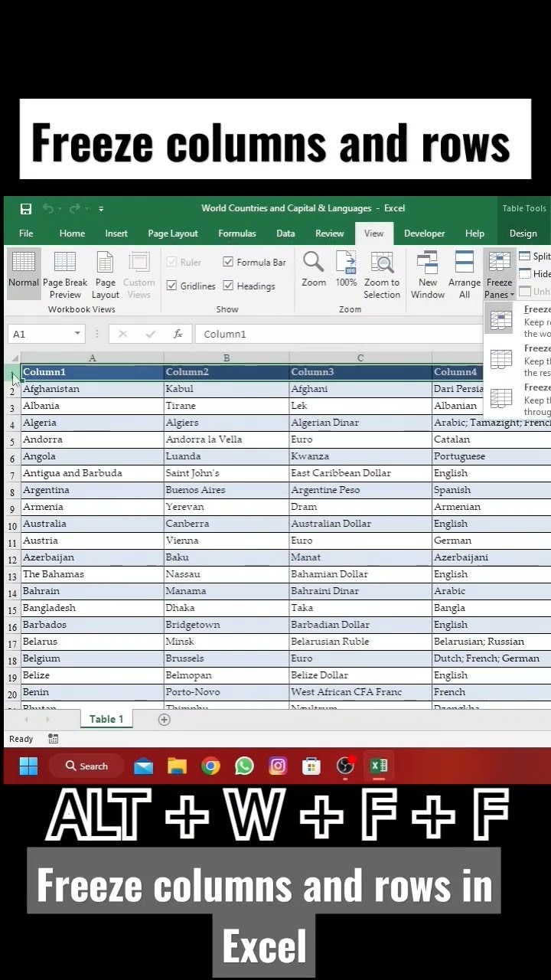The image size is (551, 980).
Task: Select column A header
Action: [x=92, y=358]
